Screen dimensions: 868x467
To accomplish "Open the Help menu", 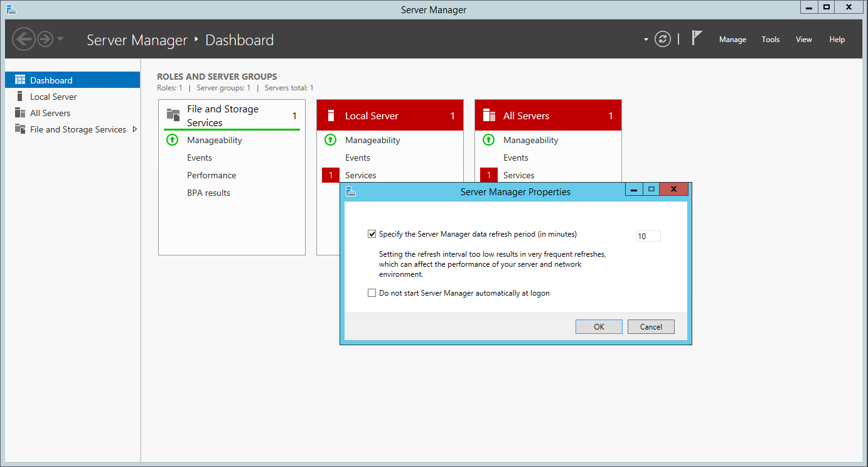I will (837, 40).
